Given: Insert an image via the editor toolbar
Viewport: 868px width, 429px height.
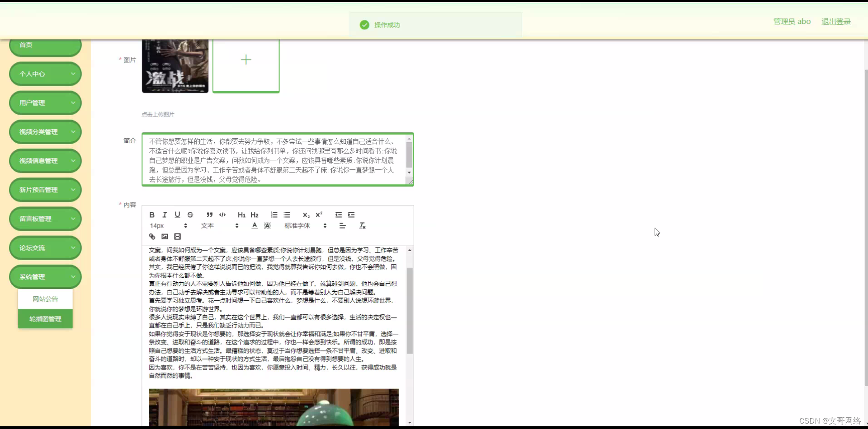Looking at the screenshot, I should (x=165, y=236).
